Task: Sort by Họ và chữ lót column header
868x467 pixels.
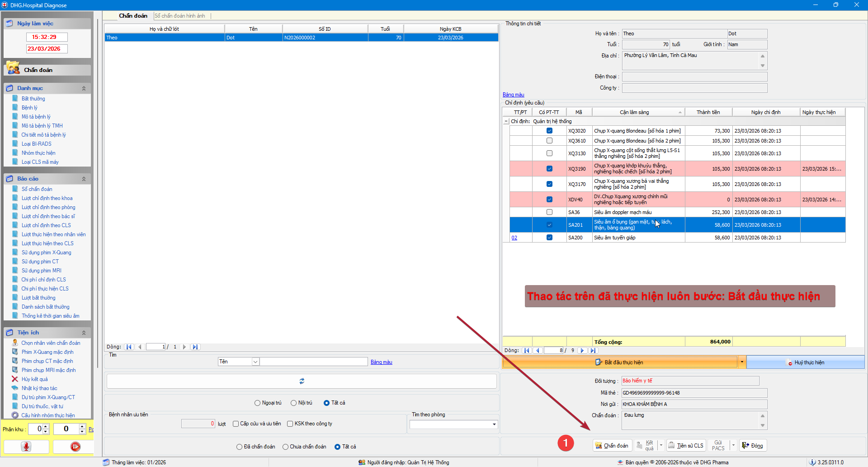Action: 164,29
